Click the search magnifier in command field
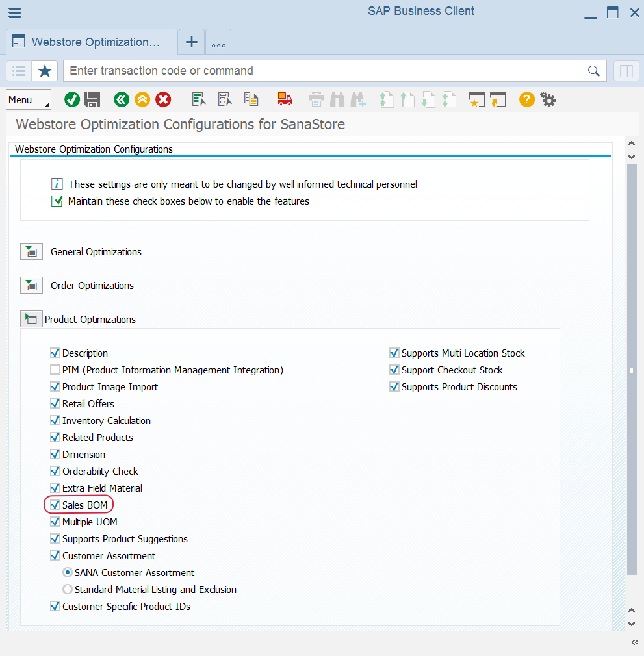The width and height of the screenshot is (644, 656). [593, 71]
